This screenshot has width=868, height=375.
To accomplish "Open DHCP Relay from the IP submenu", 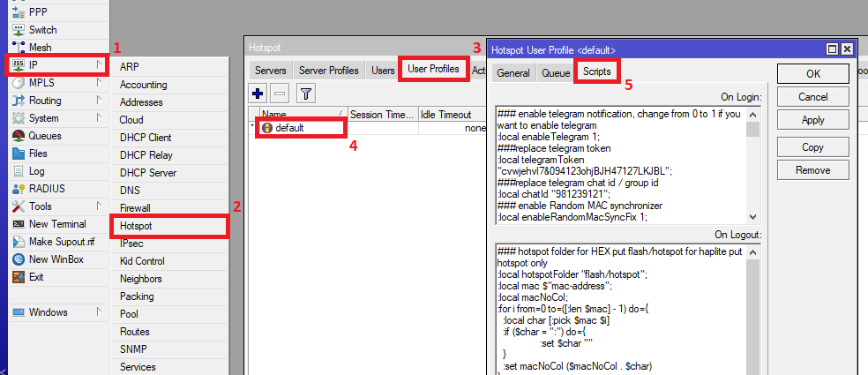I will coord(169,155).
